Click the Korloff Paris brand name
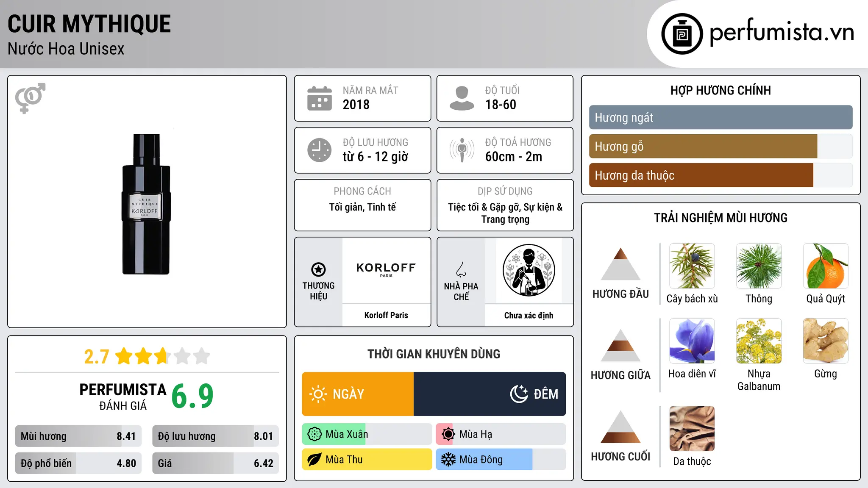This screenshot has width=868, height=488. click(386, 315)
